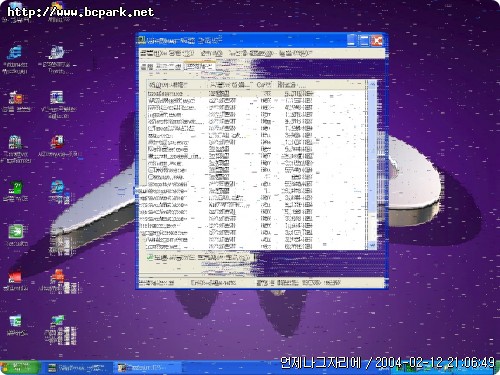Open the View menu in Task Manager

[211, 53]
